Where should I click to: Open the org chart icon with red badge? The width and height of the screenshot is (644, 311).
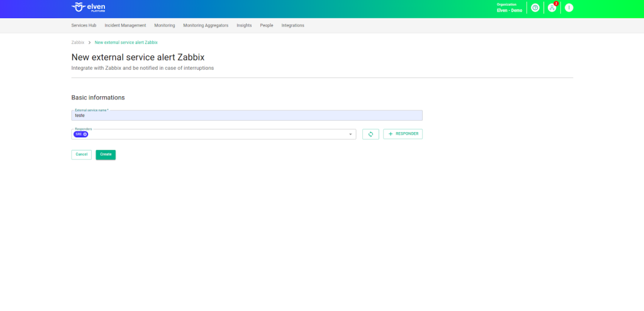tap(552, 8)
